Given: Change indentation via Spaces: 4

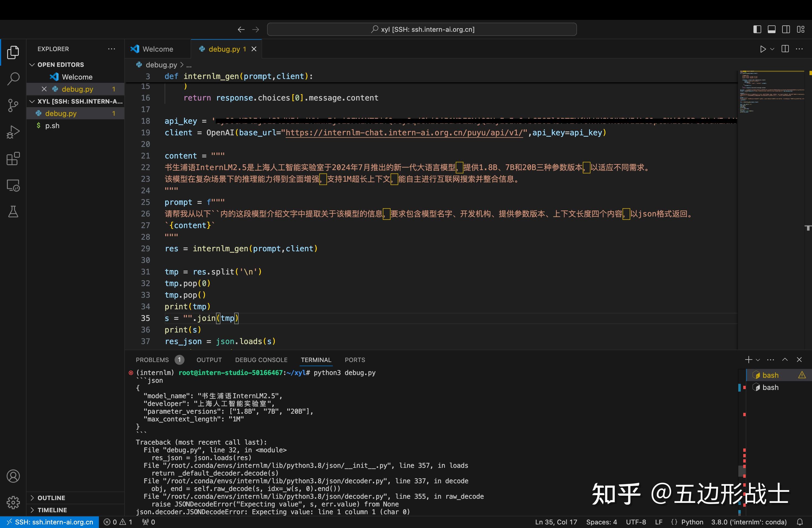Looking at the screenshot, I should (x=602, y=522).
